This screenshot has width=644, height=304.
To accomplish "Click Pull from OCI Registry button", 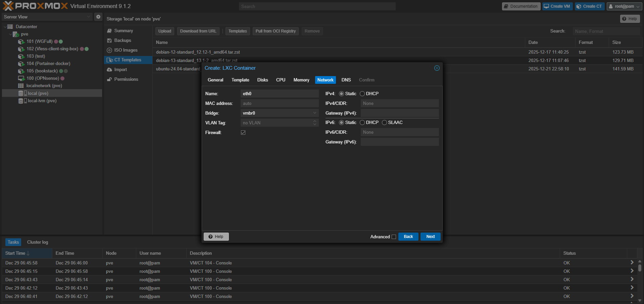I will click(276, 31).
